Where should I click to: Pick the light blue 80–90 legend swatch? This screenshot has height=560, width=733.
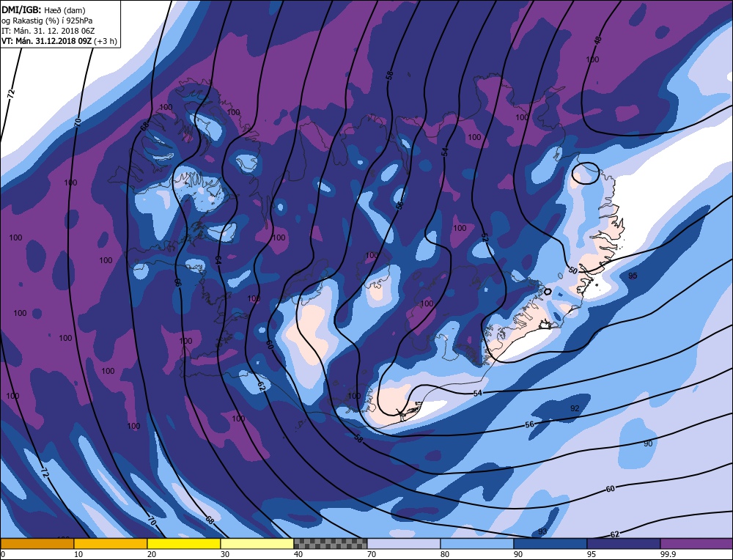pyautogui.click(x=477, y=543)
